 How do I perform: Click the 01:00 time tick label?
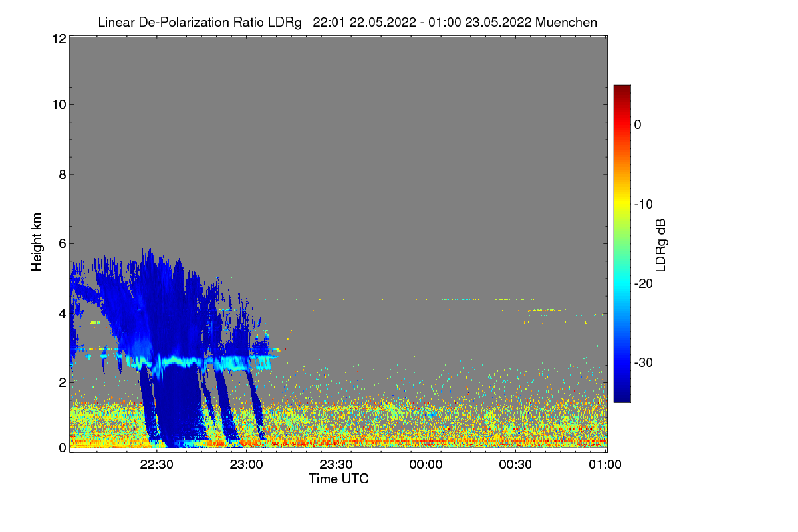606,465
